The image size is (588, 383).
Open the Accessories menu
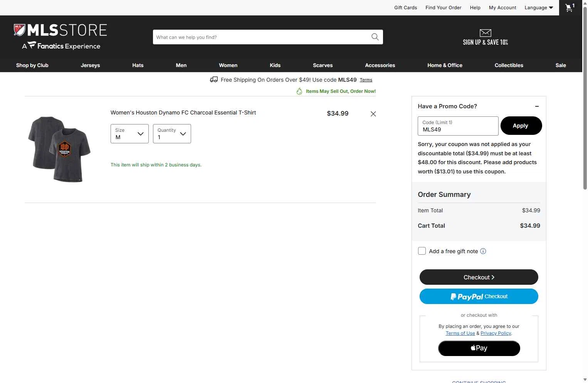pos(380,65)
